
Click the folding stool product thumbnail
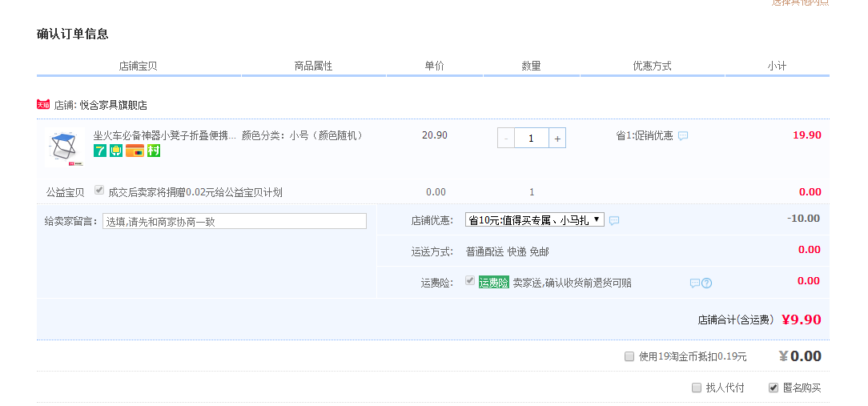coord(64,147)
